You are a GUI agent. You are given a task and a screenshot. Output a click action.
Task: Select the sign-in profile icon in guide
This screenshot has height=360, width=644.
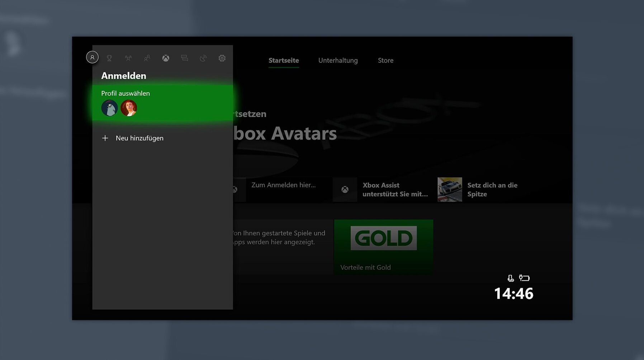[x=92, y=57]
